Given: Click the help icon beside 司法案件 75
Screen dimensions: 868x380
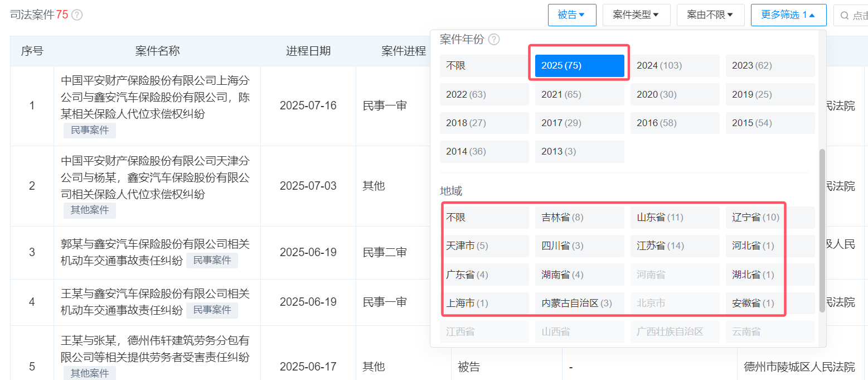Looking at the screenshot, I should tap(77, 15).
